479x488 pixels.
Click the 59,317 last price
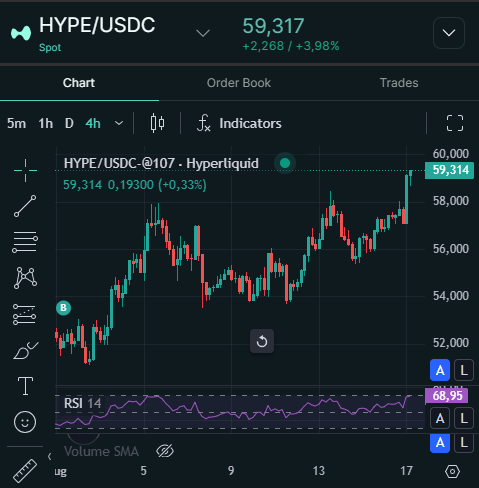click(x=273, y=26)
